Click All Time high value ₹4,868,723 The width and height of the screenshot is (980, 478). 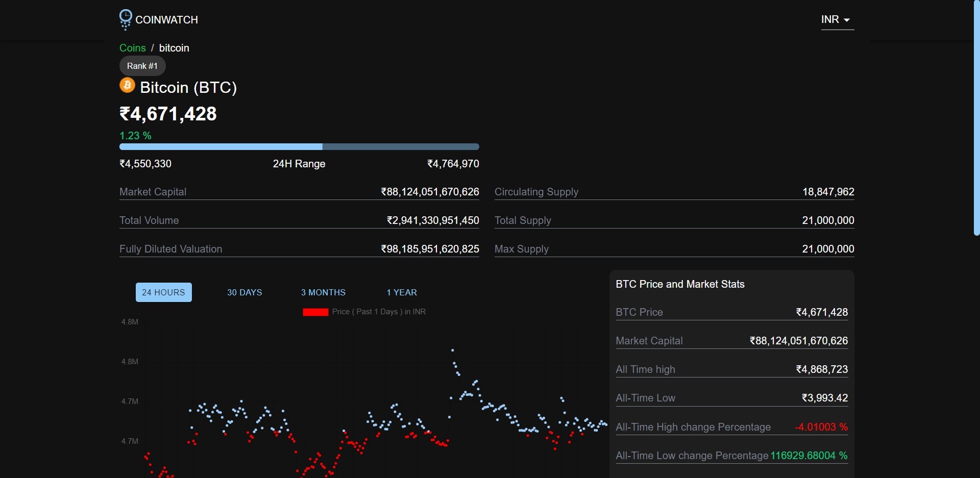pos(822,369)
